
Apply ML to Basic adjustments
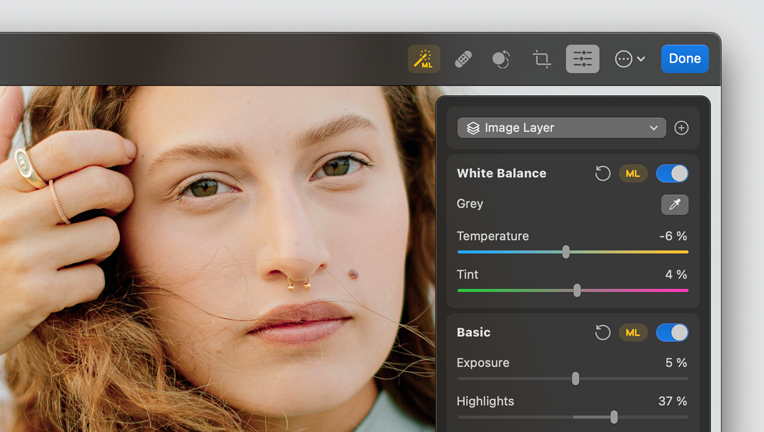point(633,333)
